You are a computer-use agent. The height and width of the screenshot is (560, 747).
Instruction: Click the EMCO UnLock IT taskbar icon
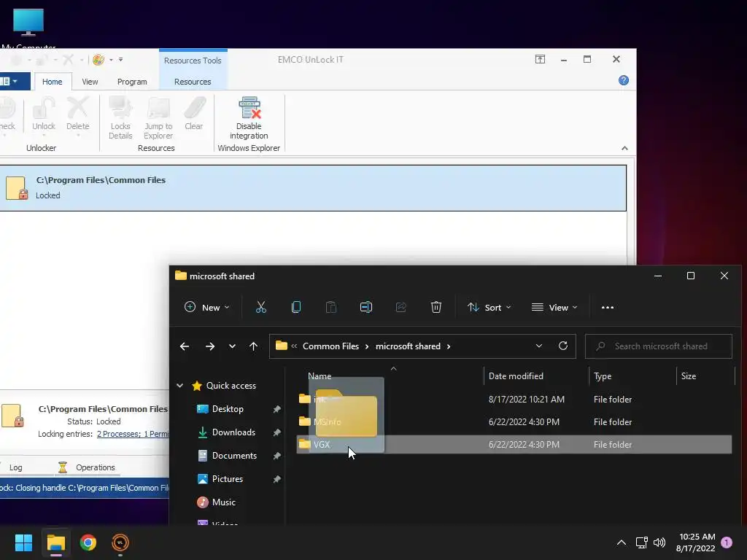point(120,542)
